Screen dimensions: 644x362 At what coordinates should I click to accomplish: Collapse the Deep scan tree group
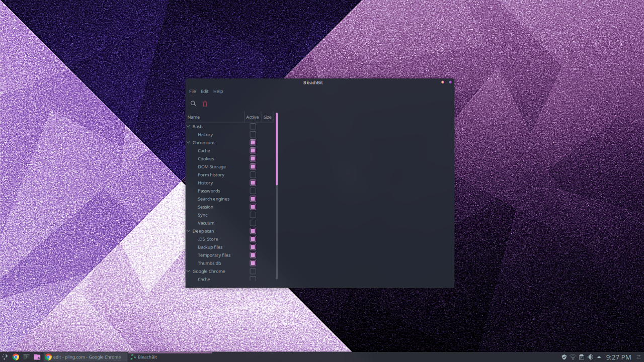[189, 231]
